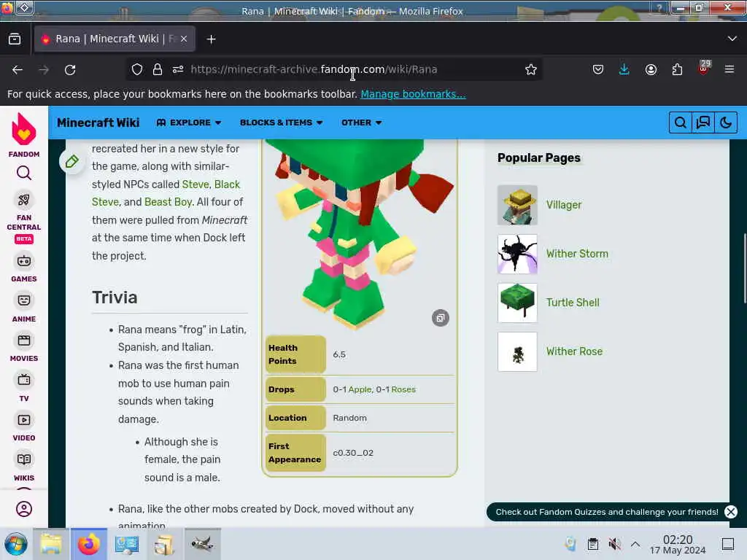This screenshot has width=747, height=560.
Task: Click the Firefox taskbar icon
Action: coord(88,544)
